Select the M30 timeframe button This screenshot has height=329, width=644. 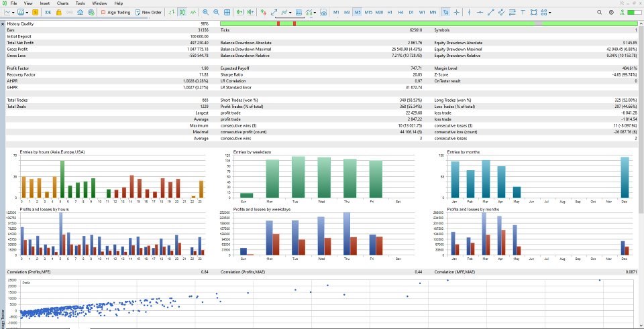point(379,12)
